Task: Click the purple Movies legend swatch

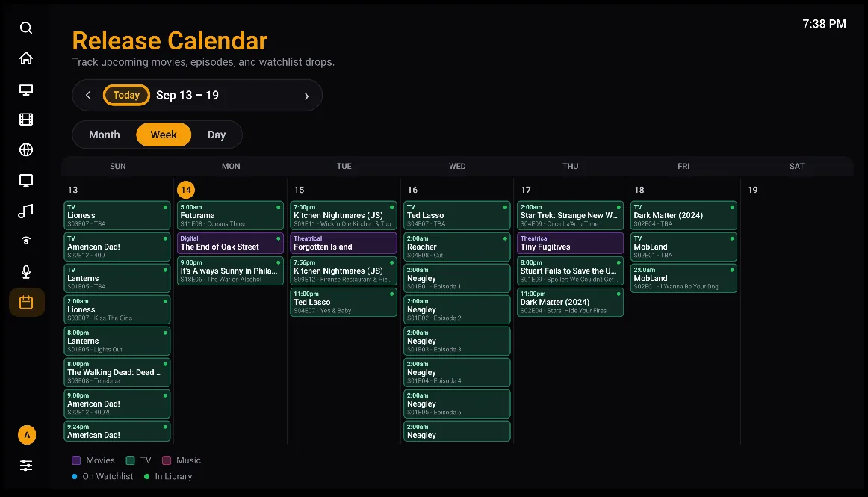Action: 76,460
